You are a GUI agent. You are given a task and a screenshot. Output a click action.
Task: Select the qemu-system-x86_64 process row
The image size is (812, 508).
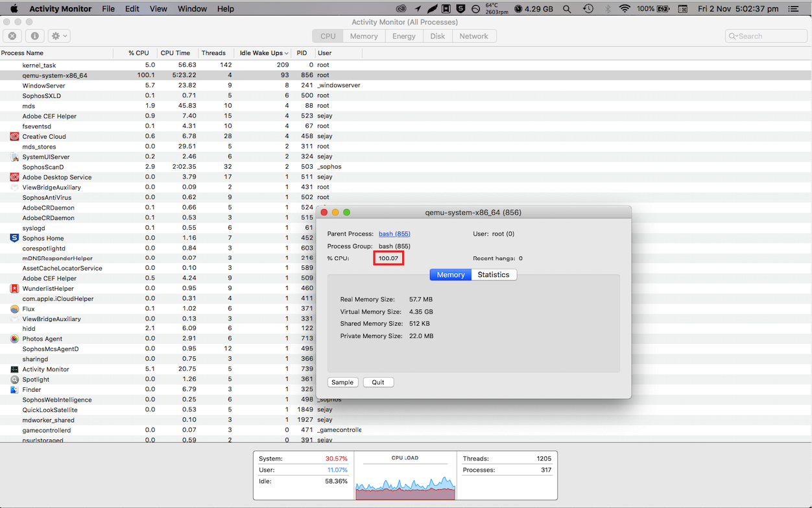pyautogui.click(x=406, y=75)
